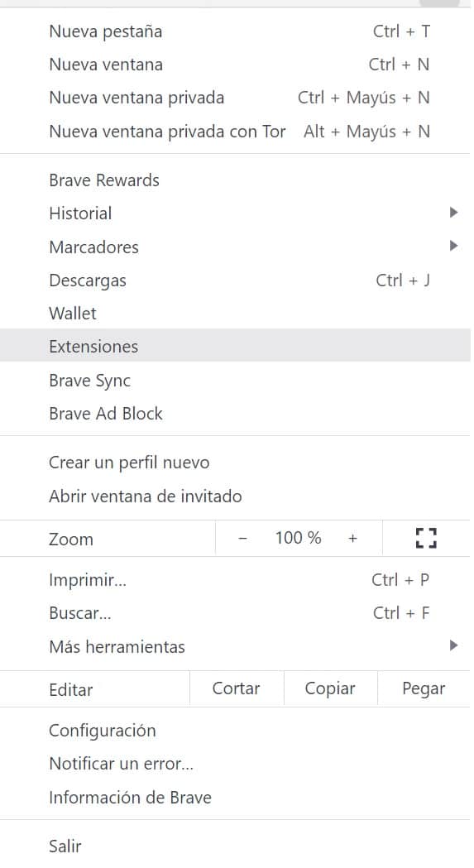Select Nueva ventana privada con Tor
Image resolution: width=474 pixels, height=868 pixels.
click(x=235, y=132)
